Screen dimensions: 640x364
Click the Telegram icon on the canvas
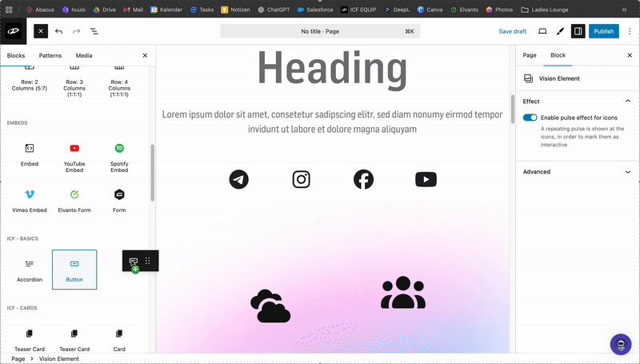(238, 179)
